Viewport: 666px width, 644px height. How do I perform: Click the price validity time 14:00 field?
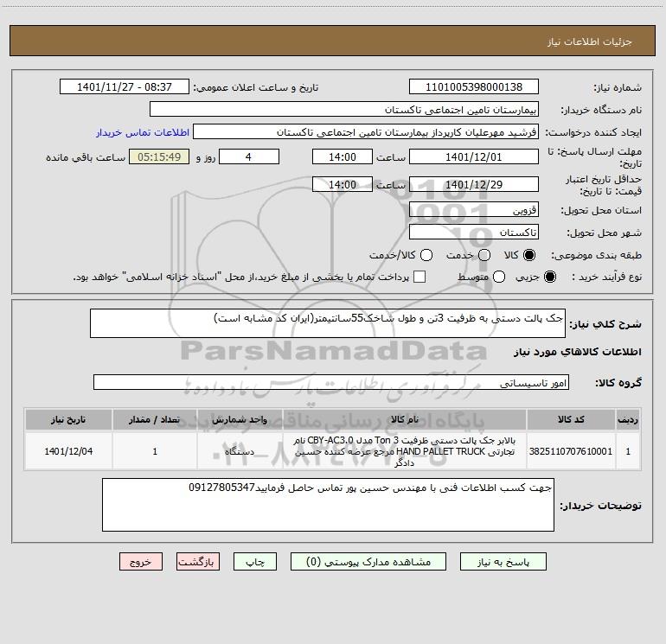coord(343,184)
